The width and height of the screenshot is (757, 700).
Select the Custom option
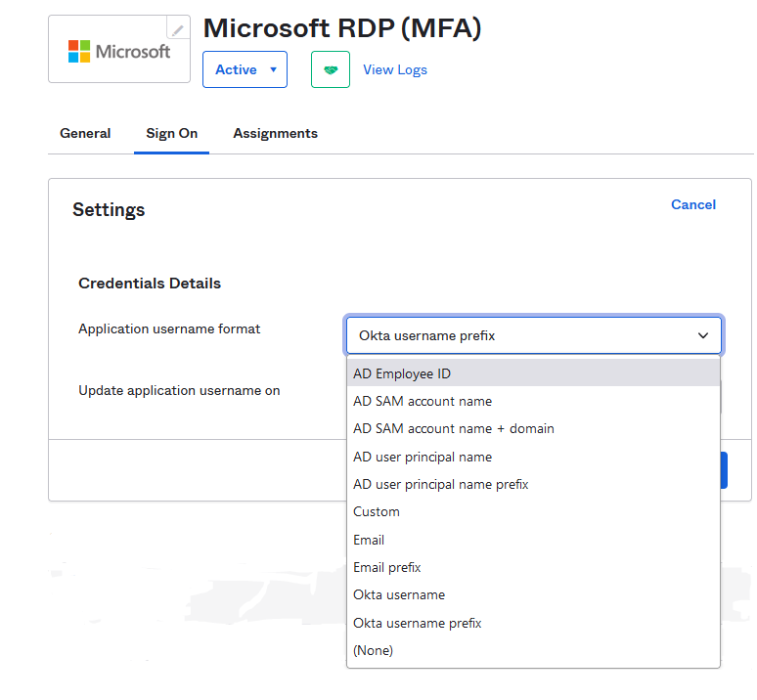pyautogui.click(x=533, y=511)
